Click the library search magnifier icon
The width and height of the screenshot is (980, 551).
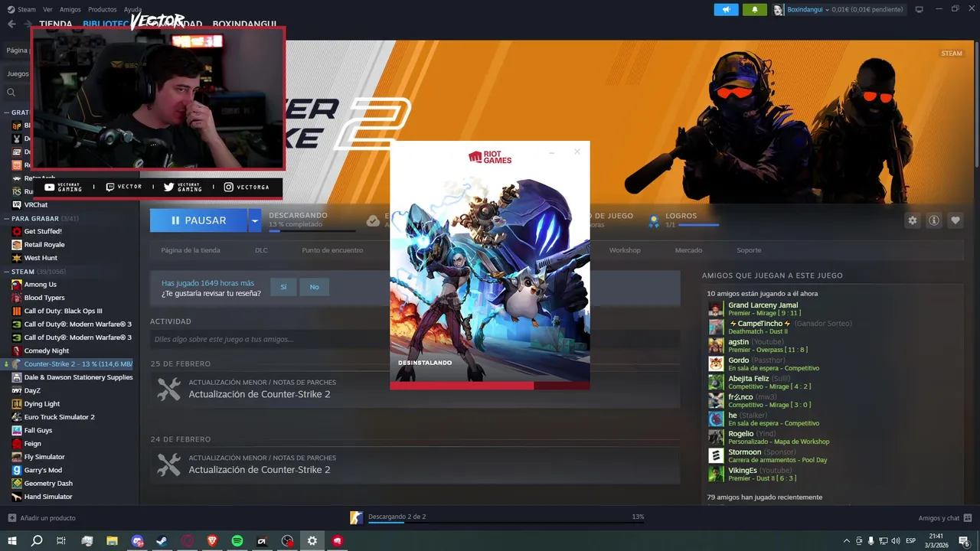click(11, 92)
